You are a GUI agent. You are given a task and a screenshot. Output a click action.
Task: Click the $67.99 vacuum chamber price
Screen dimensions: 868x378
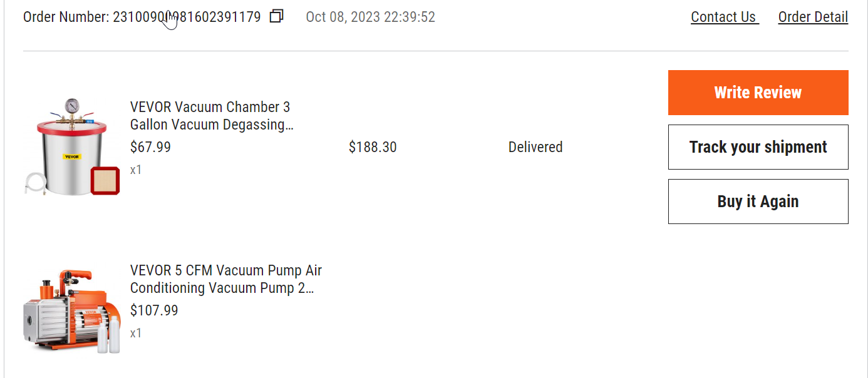pyautogui.click(x=150, y=147)
